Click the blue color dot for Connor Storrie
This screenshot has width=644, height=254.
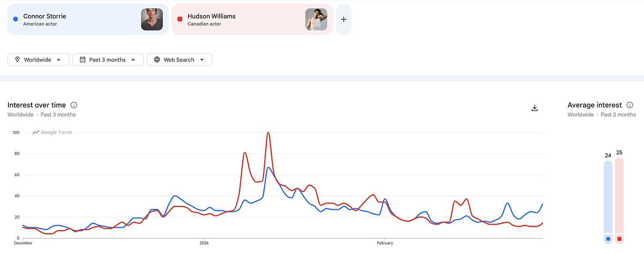coord(16,19)
